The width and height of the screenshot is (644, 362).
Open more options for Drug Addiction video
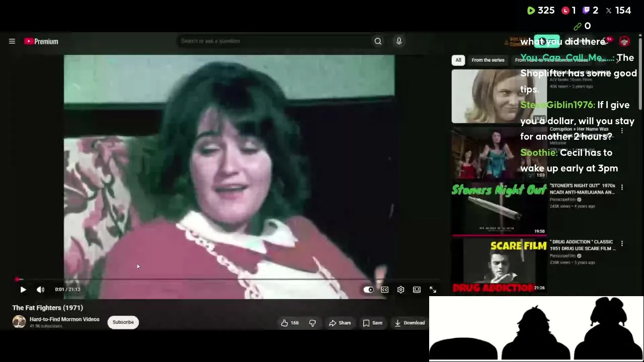pos(622,243)
